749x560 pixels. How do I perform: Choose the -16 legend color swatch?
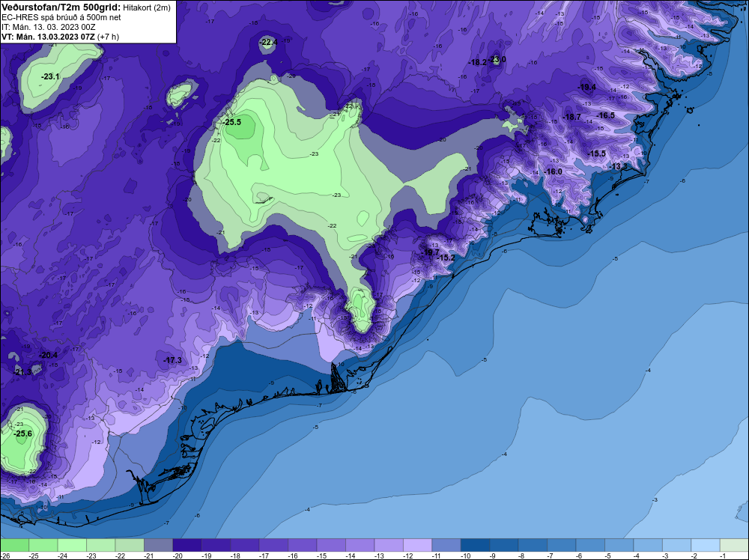point(303,545)
